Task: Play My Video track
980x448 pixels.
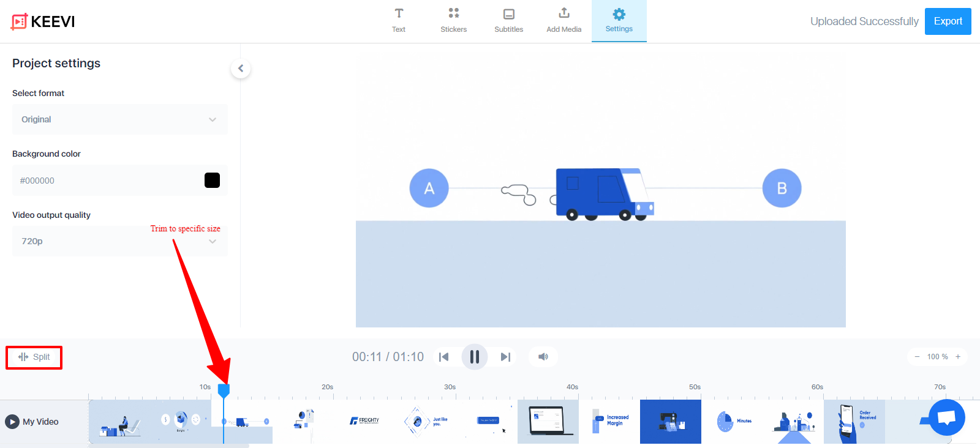Action: pyautogui.click(x=12, y=422)
